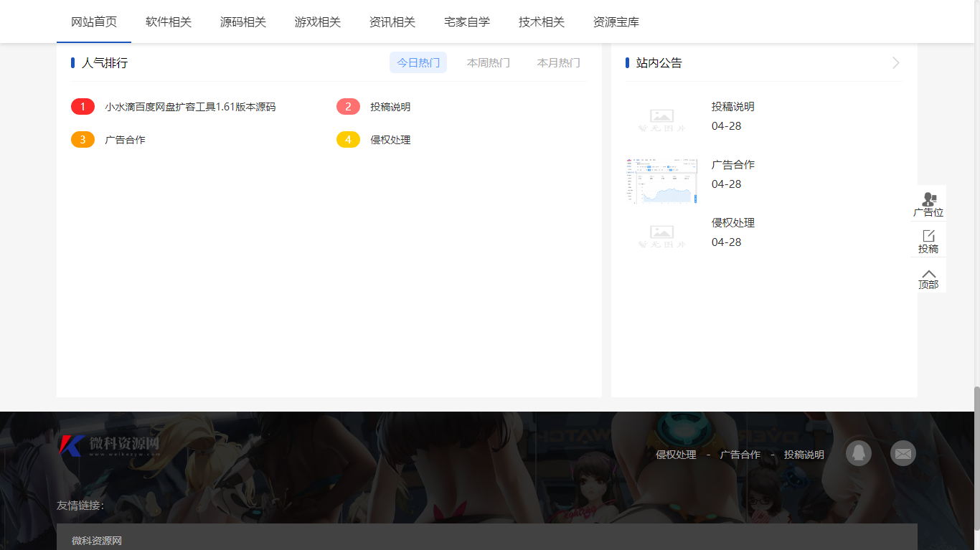Image resolution: width=980 pixels, height=550 pixels.
Task: Switch to 本月热门 monthly ranking
Action: point(558,62)
